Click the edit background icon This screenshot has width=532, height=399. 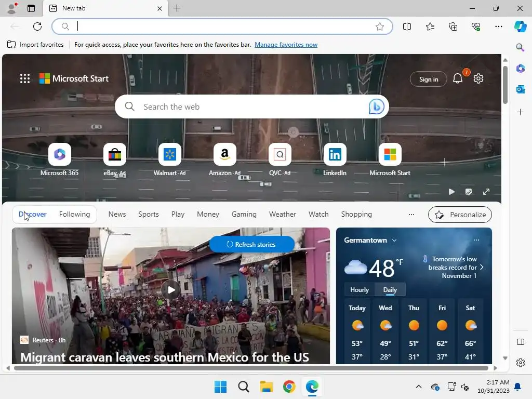point(469,192)
